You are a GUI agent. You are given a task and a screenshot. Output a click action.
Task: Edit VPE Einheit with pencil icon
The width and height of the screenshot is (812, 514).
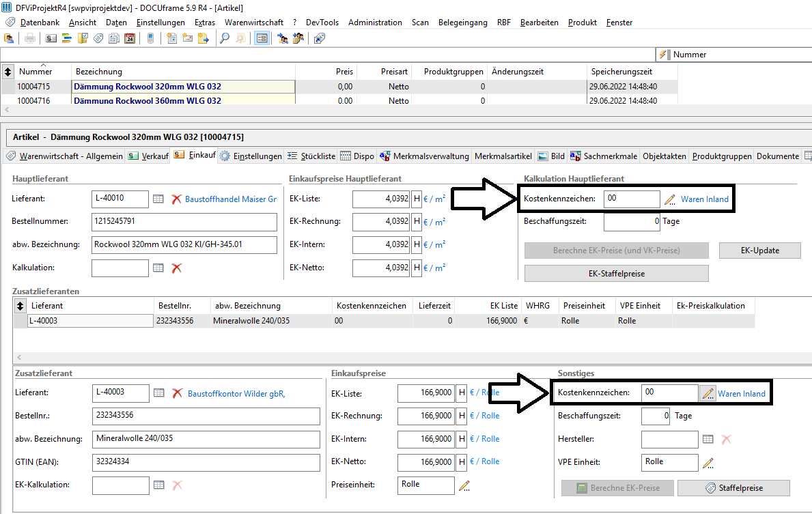pyautogui.click(x=708, y=463)
